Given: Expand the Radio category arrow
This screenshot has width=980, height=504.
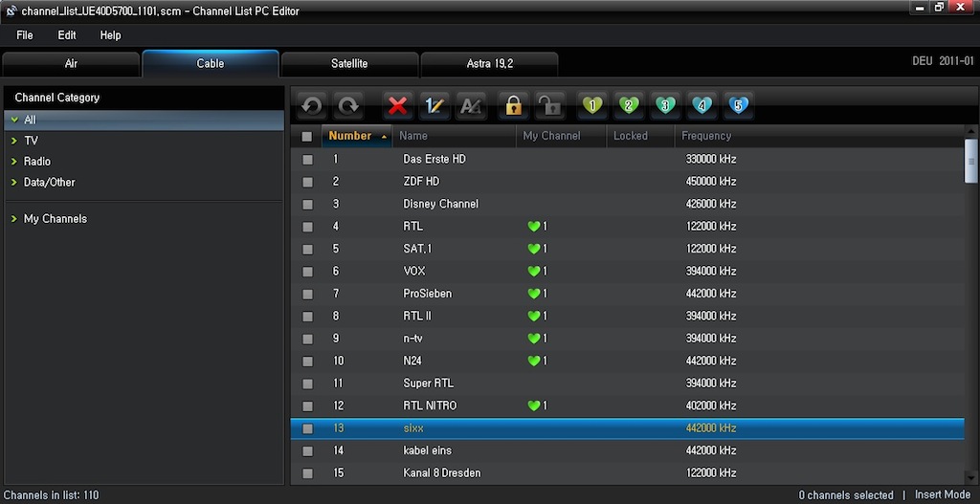Looking at the screenshot, I should [x=14, y=162].
